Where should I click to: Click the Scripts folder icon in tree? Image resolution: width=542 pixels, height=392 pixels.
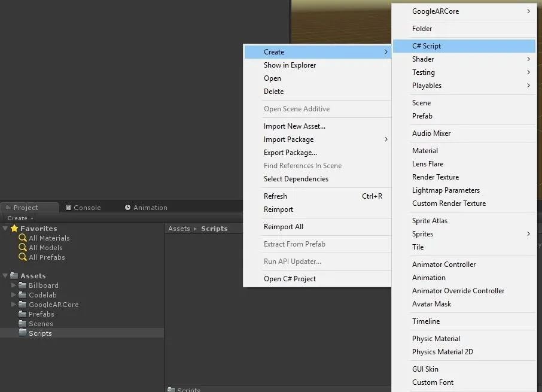[x=23, y=333]
